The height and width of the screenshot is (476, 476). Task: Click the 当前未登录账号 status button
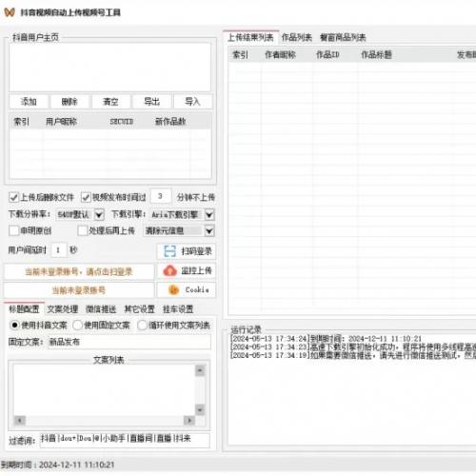[x=79, y=290]
